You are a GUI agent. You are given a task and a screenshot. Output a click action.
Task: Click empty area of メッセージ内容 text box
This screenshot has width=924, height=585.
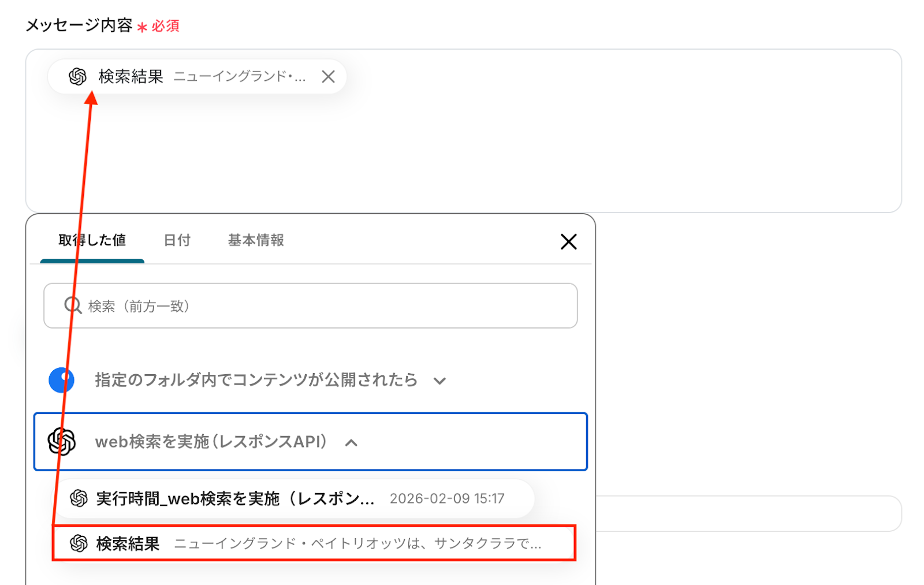520,150
